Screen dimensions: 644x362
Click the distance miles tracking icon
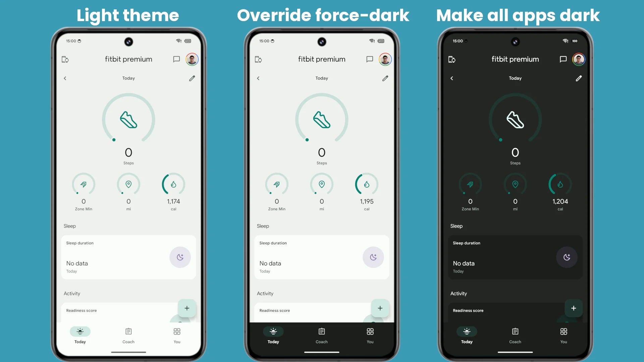point(128,184)
